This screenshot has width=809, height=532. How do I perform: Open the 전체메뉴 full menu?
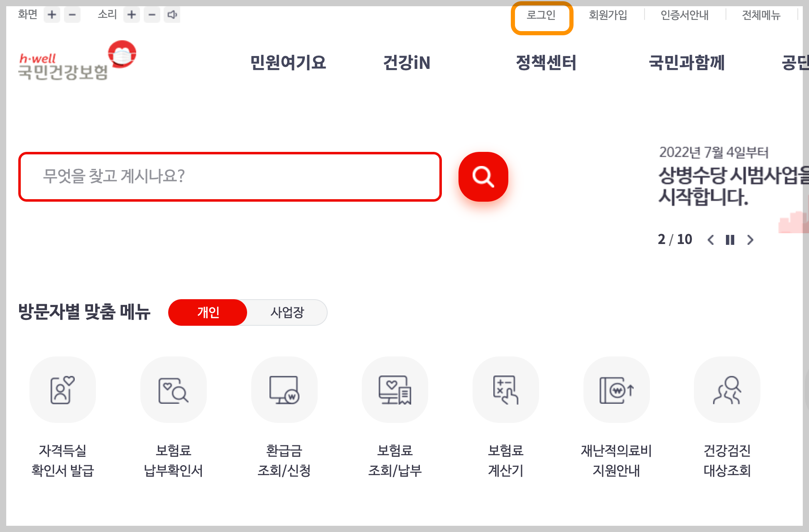pyautogui.click(x=761, y=15)
